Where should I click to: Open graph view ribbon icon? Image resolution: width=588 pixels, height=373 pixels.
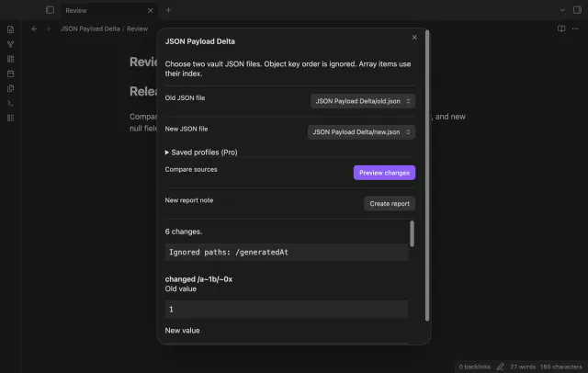click(x=10, y=44)
